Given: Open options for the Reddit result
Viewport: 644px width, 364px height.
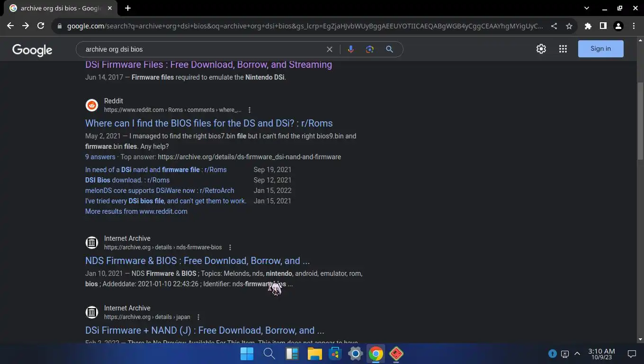Looking at the screenshot, I should coord(250,110).
